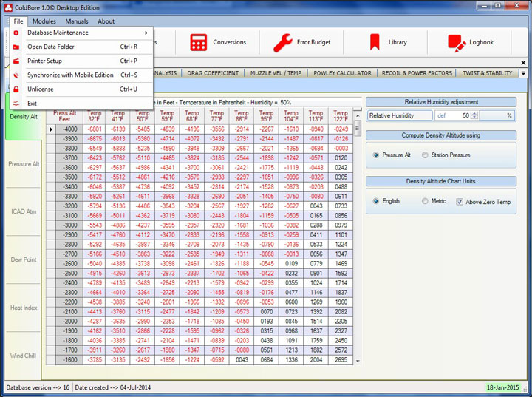The height and width of the screenshot is (397, 532).
Task: Switch to the DRAG COEFFICIENT tab
Action: tap(213, 73)
